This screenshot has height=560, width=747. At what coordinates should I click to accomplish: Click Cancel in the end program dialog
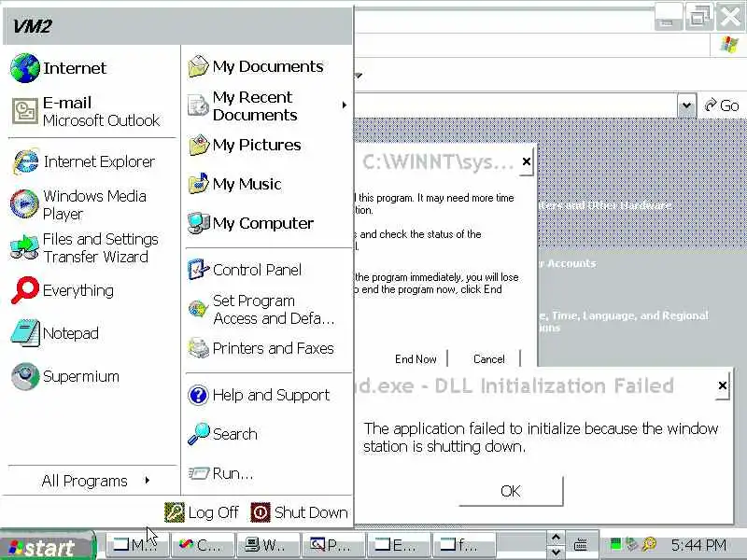488,359
